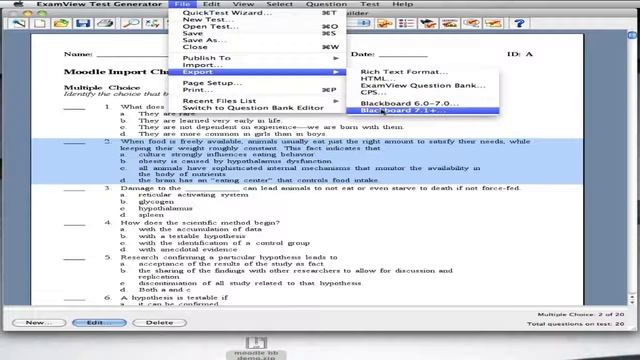640x360 pixels.
Task: Choose Switch to Question Bank Editor
Action: click(257, 108)
